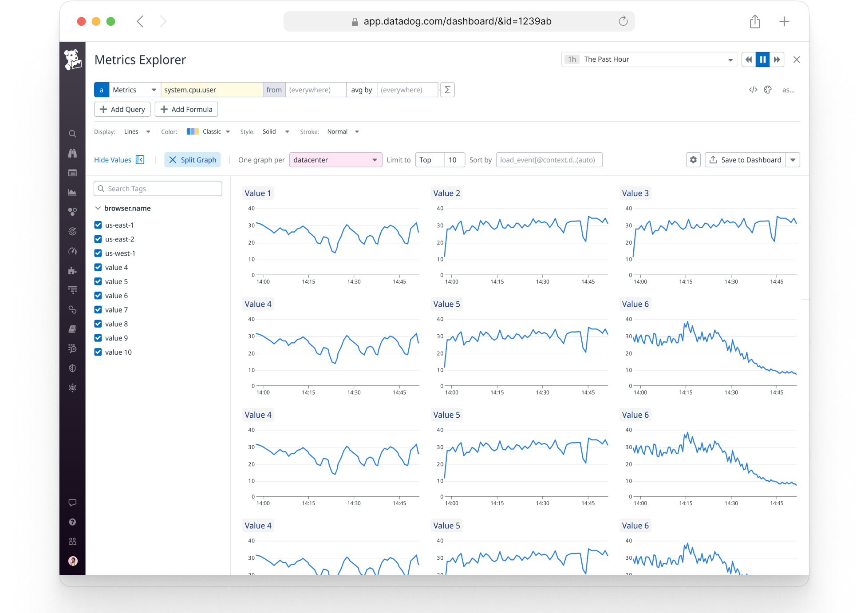Click Hide Values link
868x613 pixels.
click(113, 160)
